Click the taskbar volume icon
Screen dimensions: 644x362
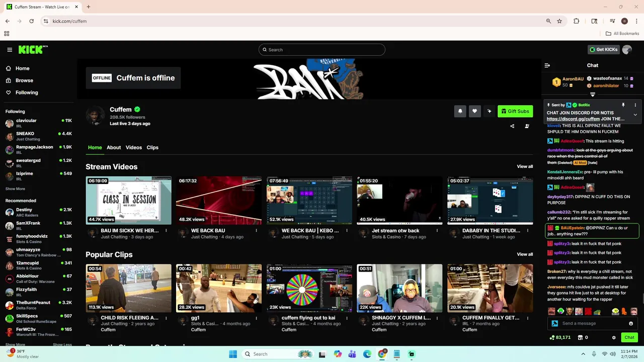pos(613,354)
